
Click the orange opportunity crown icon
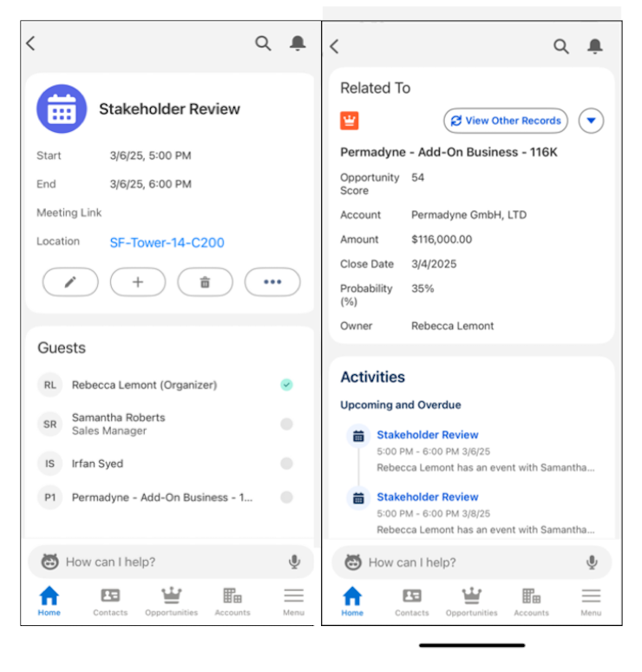350,121
